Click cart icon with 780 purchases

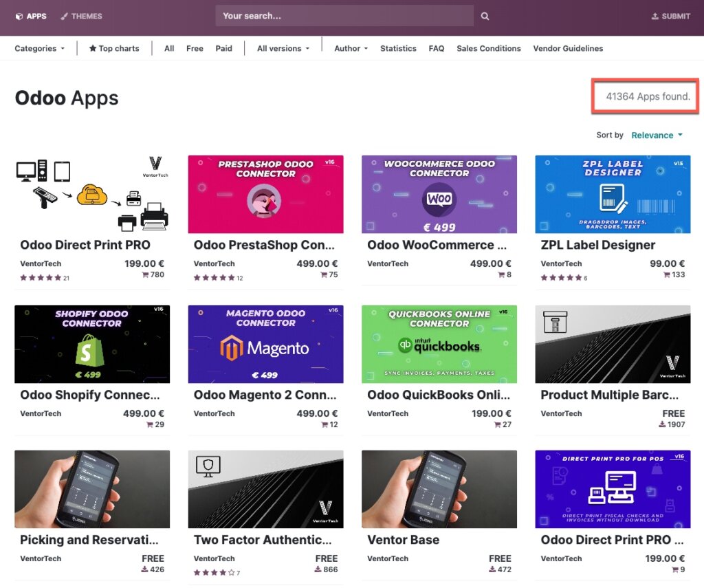[x=145, y=274]
